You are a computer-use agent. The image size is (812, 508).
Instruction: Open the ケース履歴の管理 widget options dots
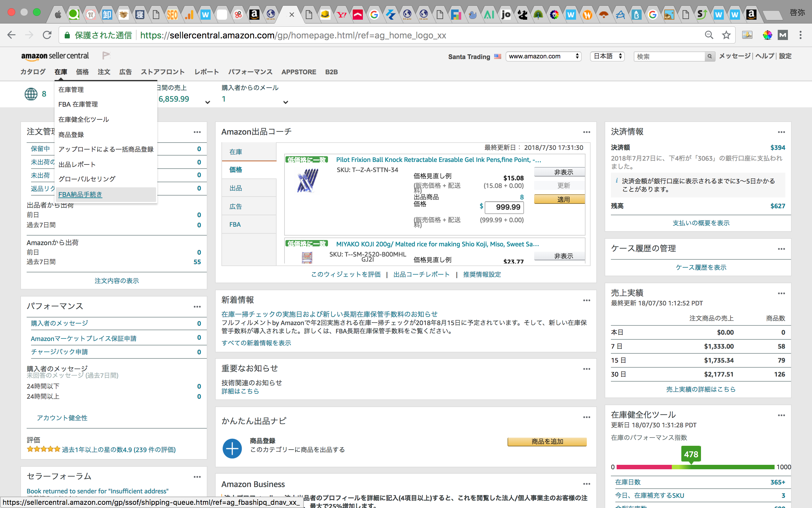point(782,249)
